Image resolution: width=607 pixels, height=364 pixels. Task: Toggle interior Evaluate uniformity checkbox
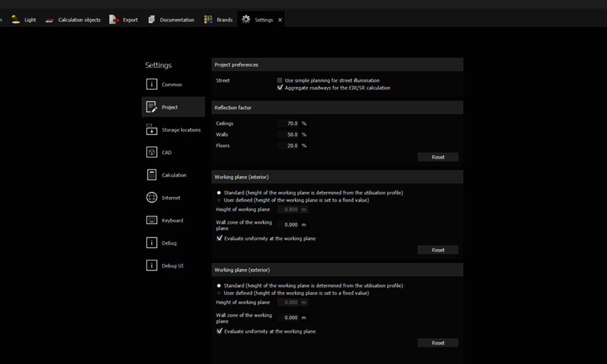[x=220, y=238]
